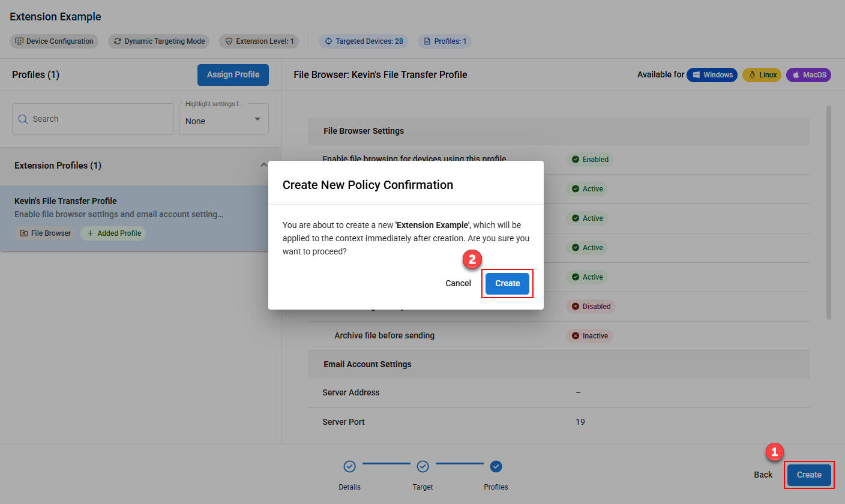
Task: Click the green check icon in the Enabled badge
Action: click(x=576, y=160)
